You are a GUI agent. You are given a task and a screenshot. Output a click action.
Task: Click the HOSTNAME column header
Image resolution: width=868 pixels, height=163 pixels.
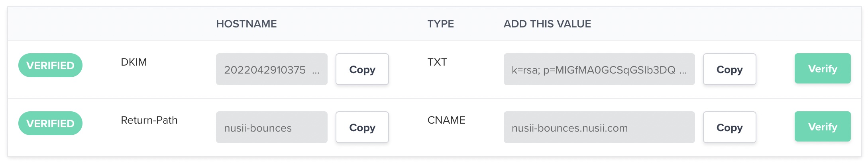246,24
